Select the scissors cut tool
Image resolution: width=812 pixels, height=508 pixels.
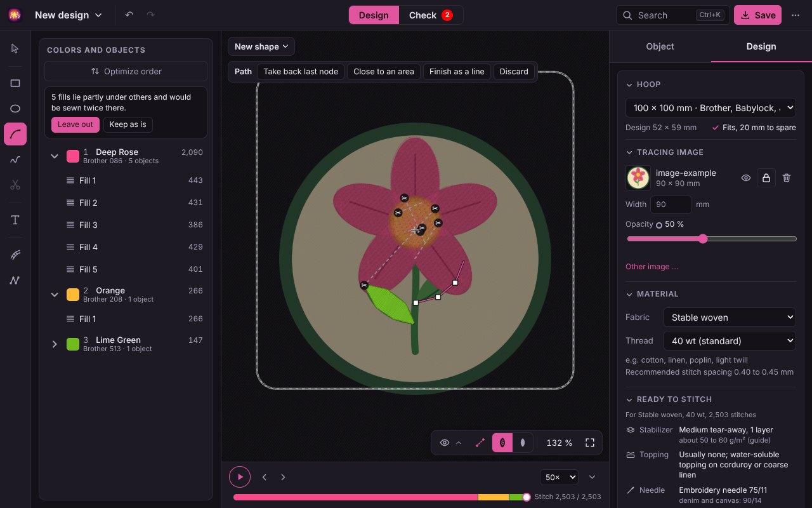click(x=15, y=185)
